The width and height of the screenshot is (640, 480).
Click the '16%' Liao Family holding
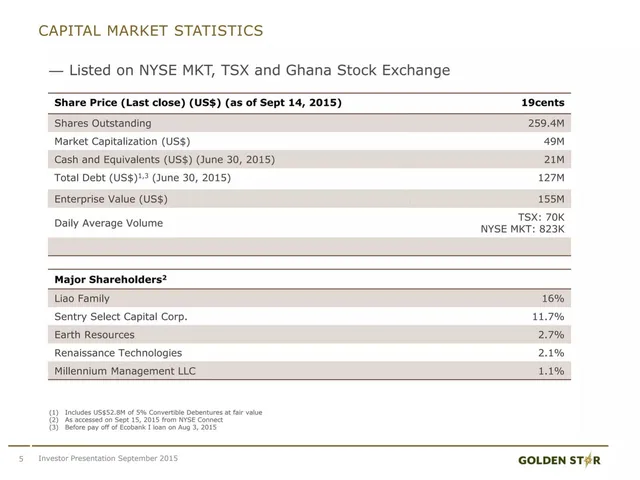pos(553,298)
